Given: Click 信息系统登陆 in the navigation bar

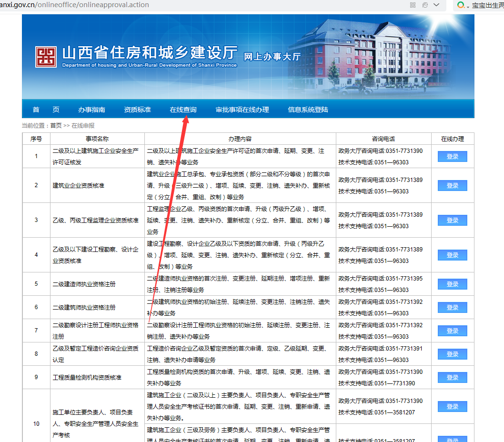Looking at the screenshot, I should (x=307, y=109).
